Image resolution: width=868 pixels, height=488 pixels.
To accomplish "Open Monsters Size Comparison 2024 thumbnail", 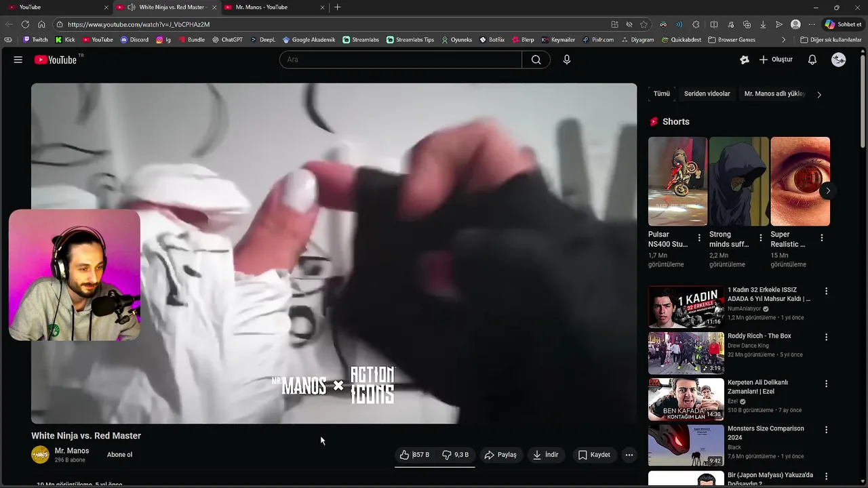I will 686,445.
